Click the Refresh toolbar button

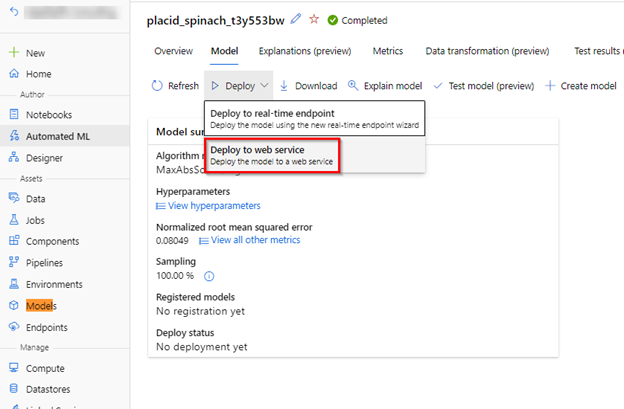coord(175,86)
